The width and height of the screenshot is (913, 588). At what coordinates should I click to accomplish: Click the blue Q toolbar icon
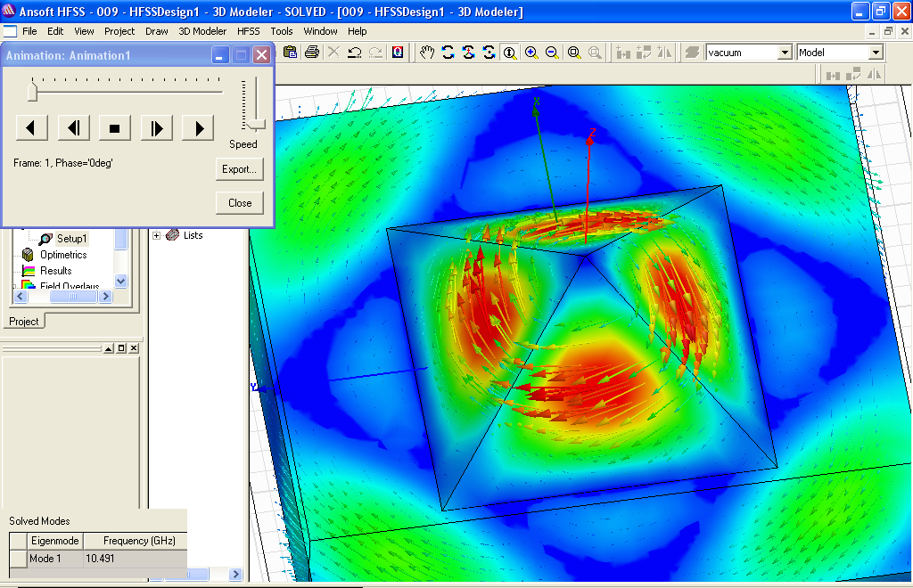[398, 53]
